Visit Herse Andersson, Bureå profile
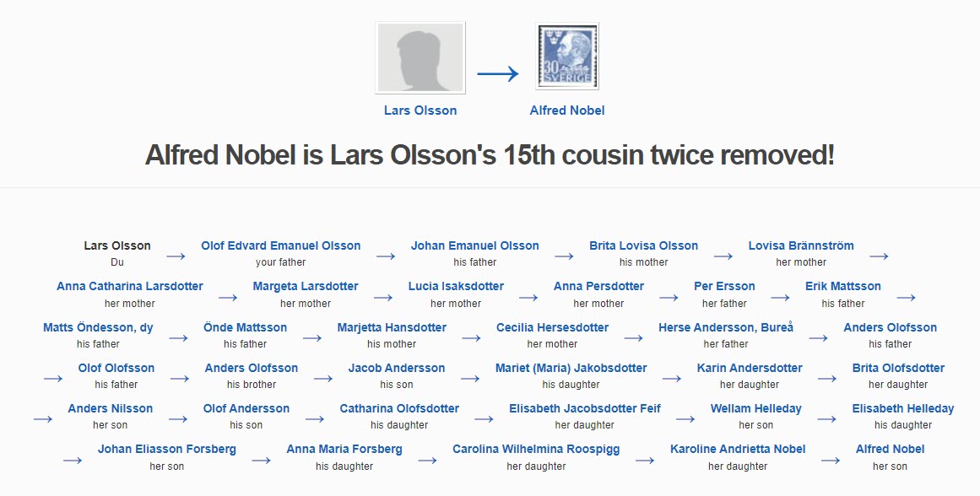 (726, 327)
